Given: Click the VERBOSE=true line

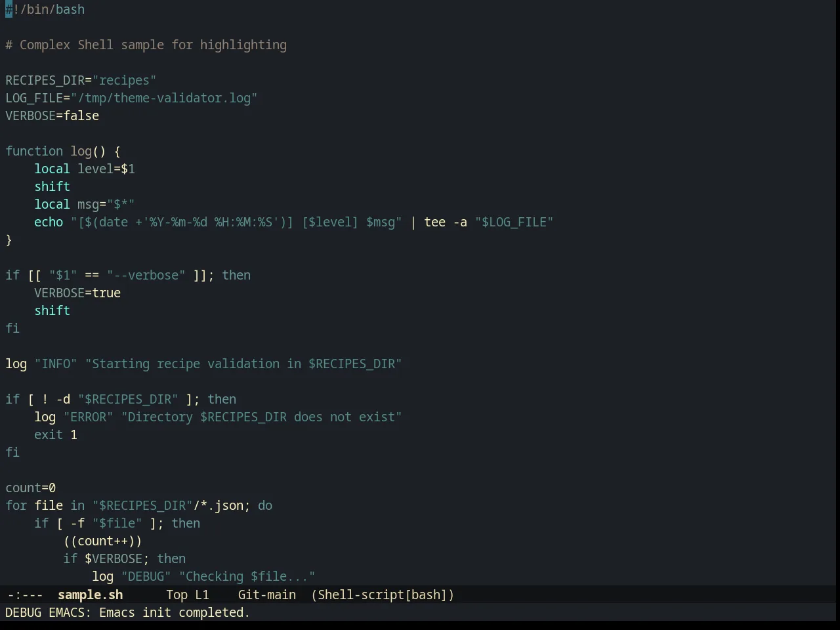Looking at the screenshot, I should coord(77,293).
